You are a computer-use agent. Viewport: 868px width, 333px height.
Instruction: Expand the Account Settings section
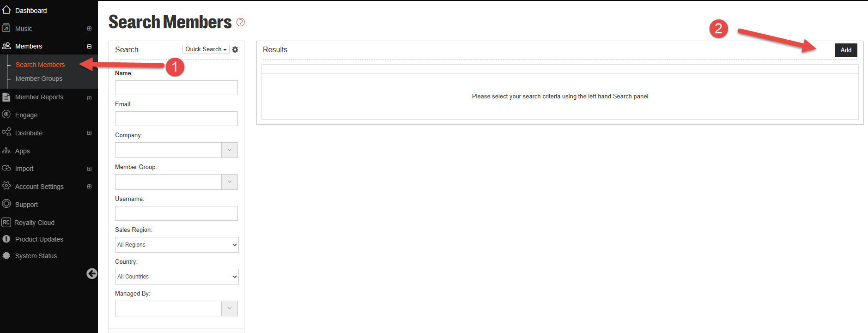click(89, 187)
